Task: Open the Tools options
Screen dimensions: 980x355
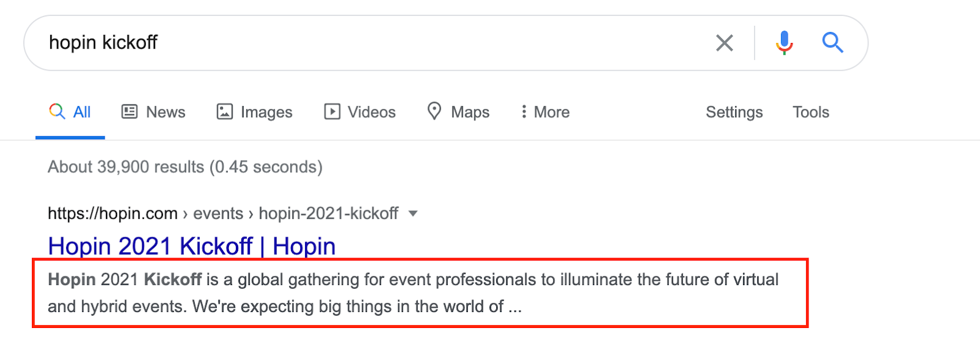Action: (x=810, y=112)
